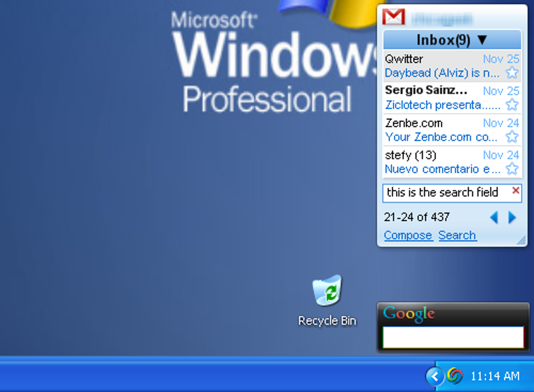Select the Zenbe.com sender name
Viewport: 534px width, 392px height.
(414, 122)
